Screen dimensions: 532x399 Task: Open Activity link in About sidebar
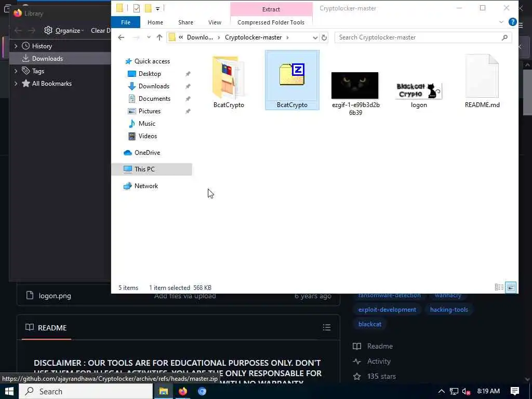[x=379, y=362]
